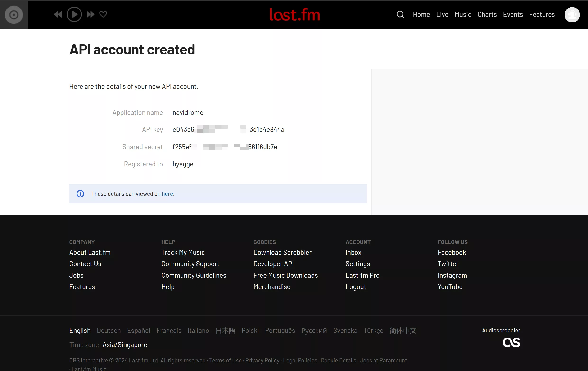Open Jobs footer link
Image resolution: width=588 pixels, height=371 pixels.
77,275
